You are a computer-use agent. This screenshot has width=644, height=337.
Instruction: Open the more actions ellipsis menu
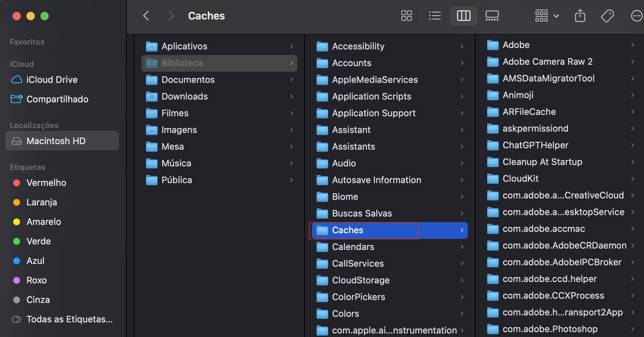point(636,16)
